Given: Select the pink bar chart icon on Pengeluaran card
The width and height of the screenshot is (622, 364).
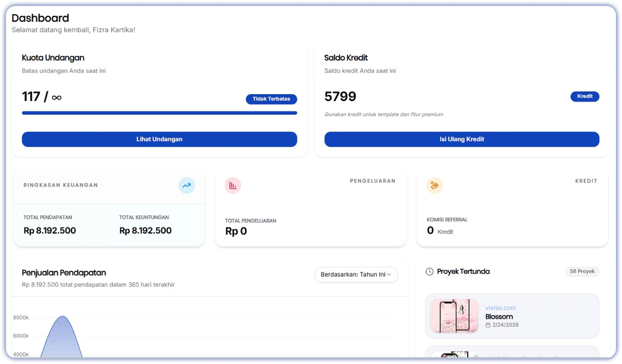Looking at the screenshot, I should [233, 185].
